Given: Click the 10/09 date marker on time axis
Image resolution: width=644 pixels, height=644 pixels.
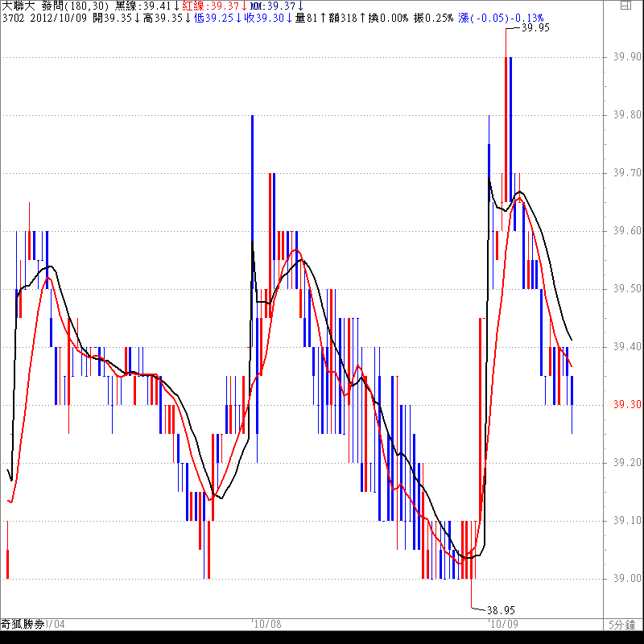Looking at the screenshot, I should click(x=504, y=625).
